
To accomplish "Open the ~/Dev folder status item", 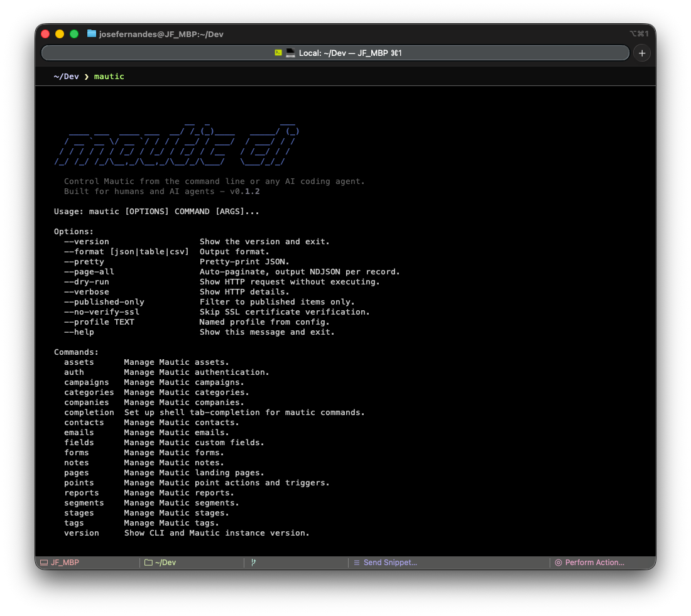I will 160,562.
